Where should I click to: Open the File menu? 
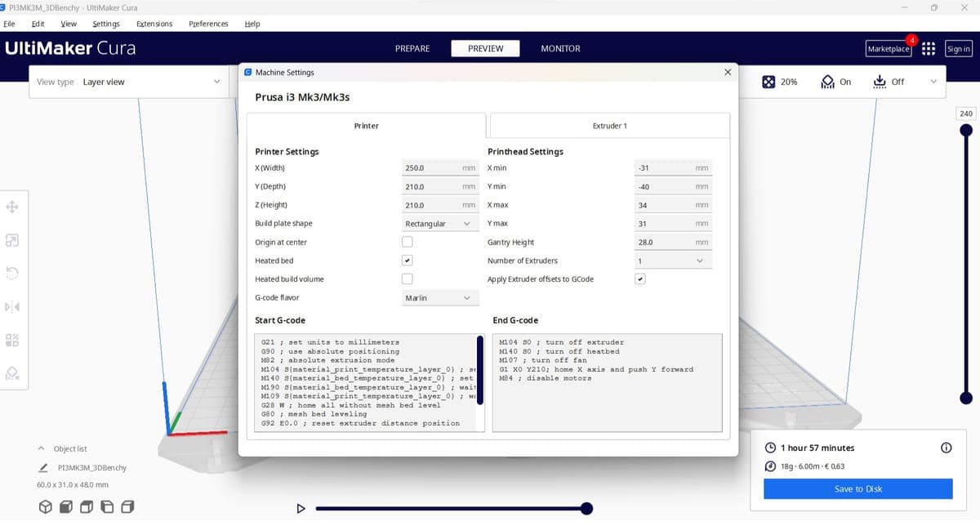(10, 24)
